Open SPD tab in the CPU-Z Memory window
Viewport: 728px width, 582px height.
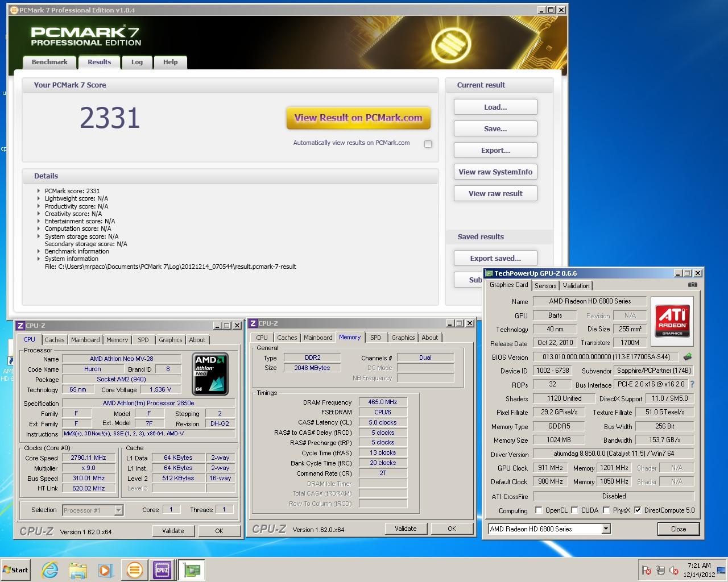point(376,338)
